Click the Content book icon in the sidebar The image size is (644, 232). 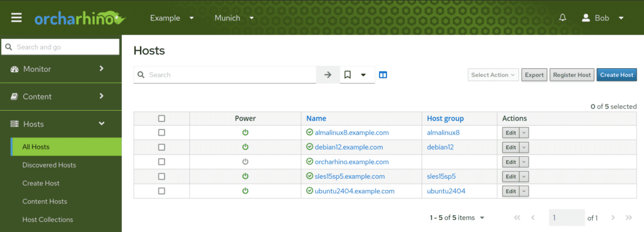point(14,96)
